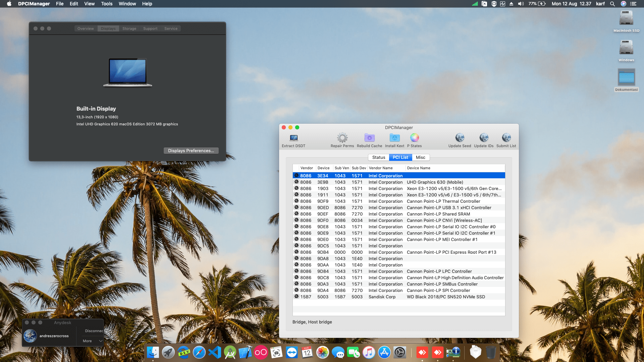This screenshot has height=362, width=644.
Task: Open the File menu
Action: (60, 4)
